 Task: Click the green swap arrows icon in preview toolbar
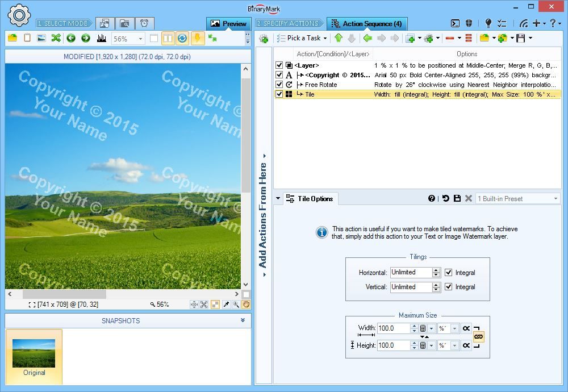(x=212, y=38)
